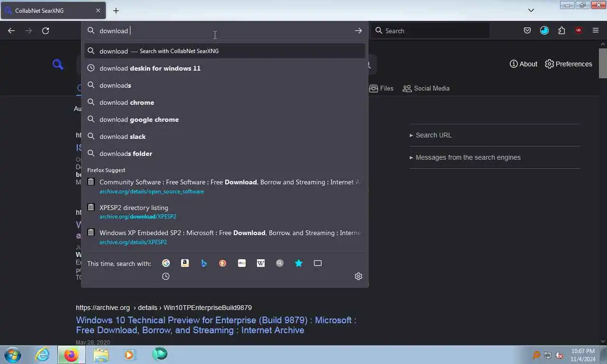Click the Go arrow in address bar
607x364 pixels.
[359, 31]
